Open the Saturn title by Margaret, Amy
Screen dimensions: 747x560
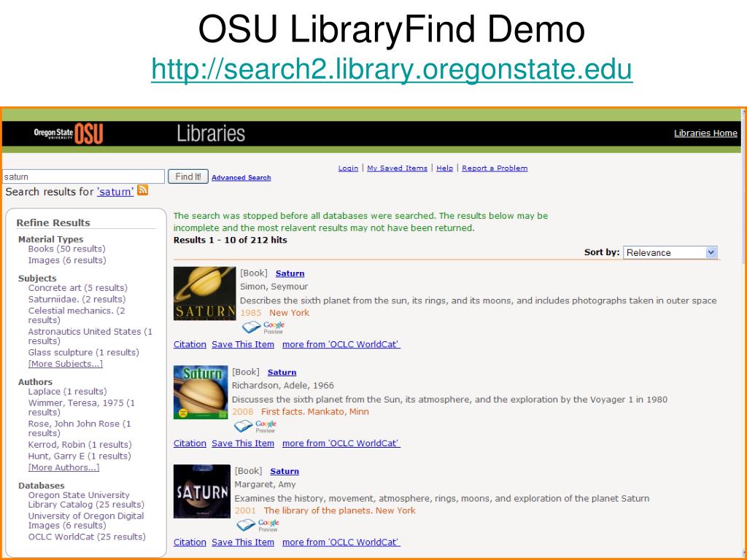click(285, 472)
